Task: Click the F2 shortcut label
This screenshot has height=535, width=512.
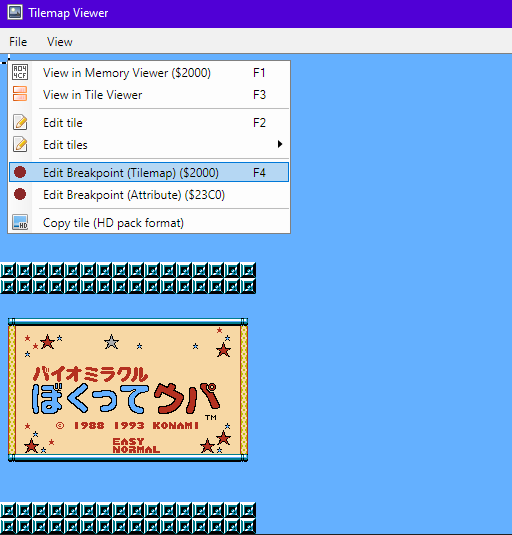Action: [x=259, y=122]
